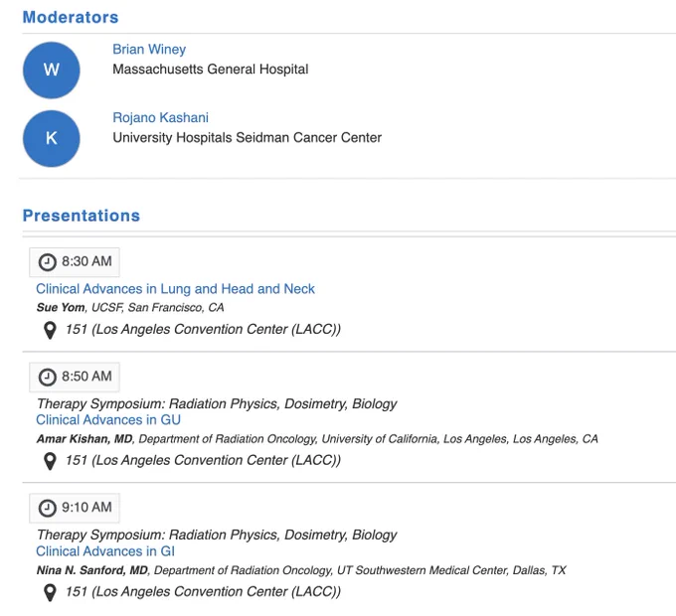Click the clock icon beside 8:50 AM
Screen dimensions: 676x616
click(x=48, y=377)
